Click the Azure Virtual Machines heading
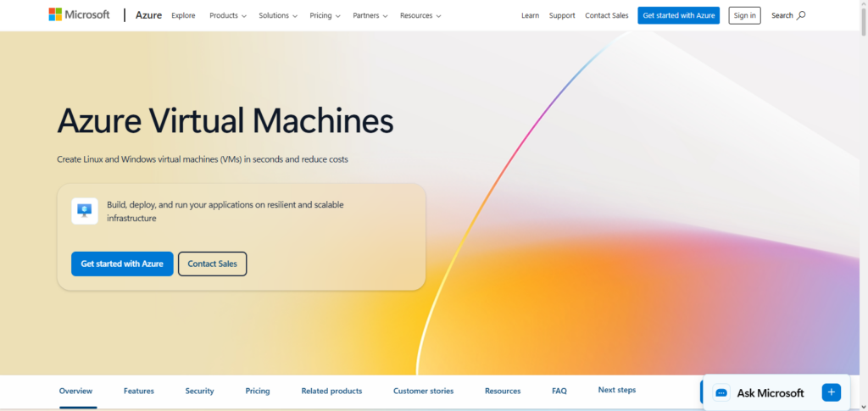 point(225,120)
